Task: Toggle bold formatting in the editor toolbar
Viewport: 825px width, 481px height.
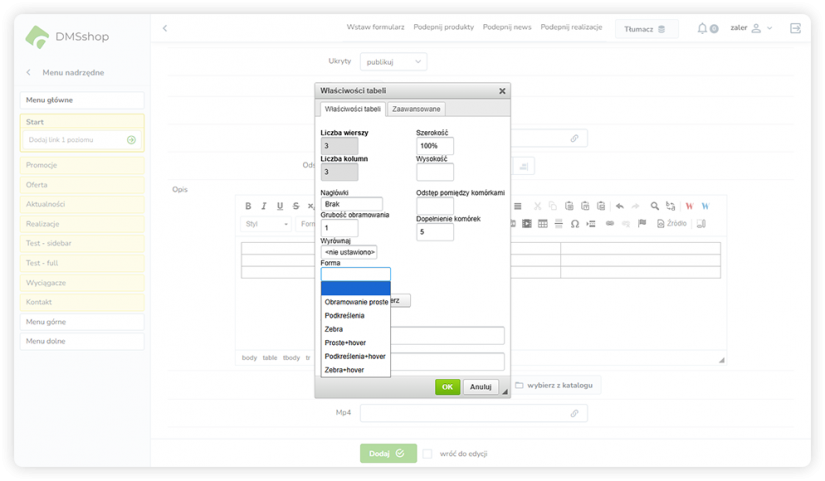Action: coord(249,206)
